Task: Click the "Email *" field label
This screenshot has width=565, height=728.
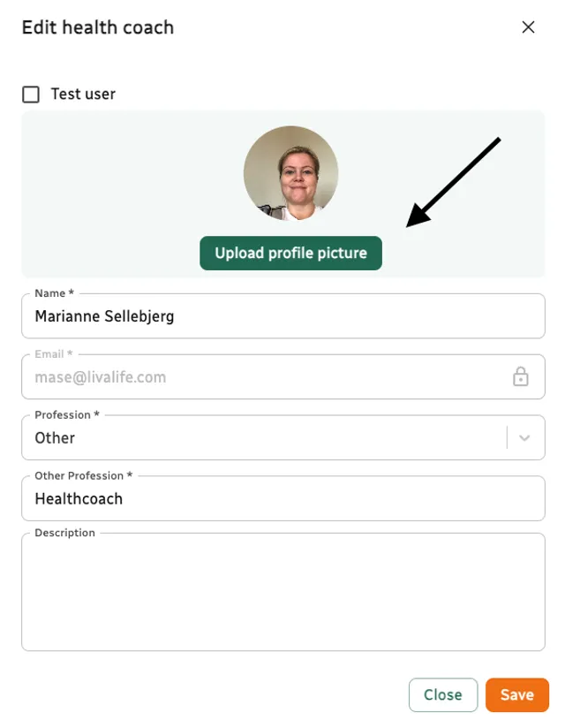Action: click(54, 354)
